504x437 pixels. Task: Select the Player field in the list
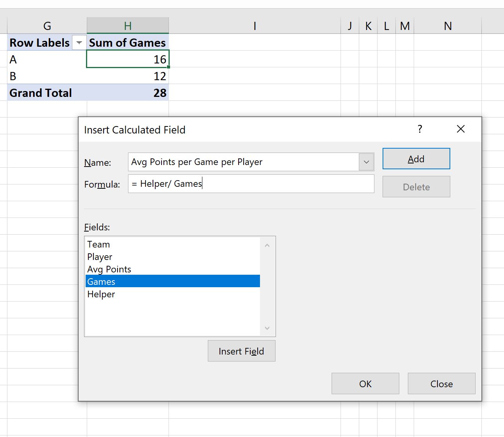pyautogui.click(x=100, y=257)
